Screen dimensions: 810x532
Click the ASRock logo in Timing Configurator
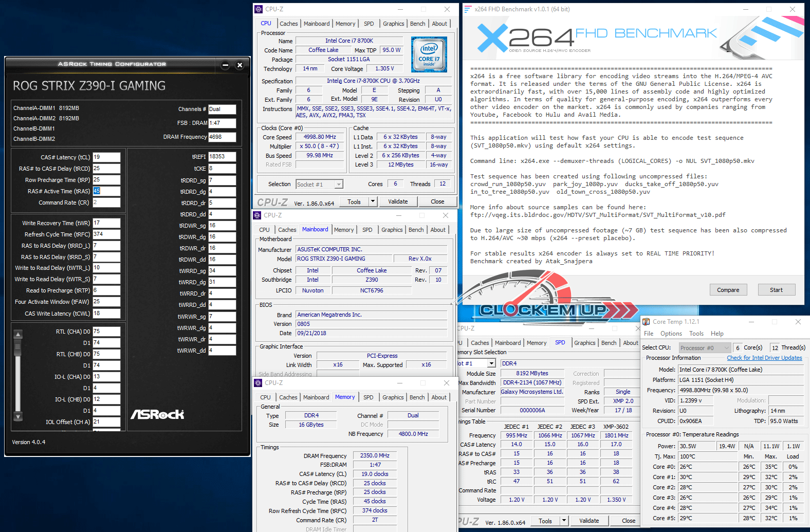click(x=157, y=414)
